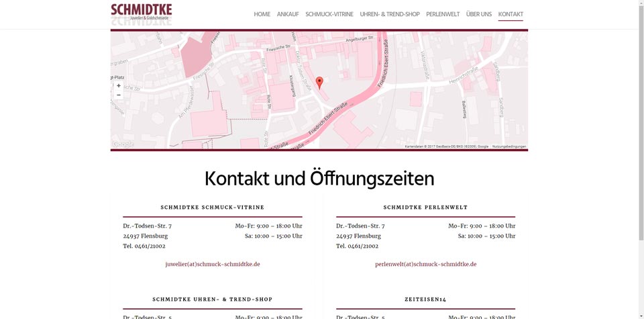Click the perlenwelt(at)schmuck-schmidtke.de email link
Screen dimensions: 644x319
[425, 265]
